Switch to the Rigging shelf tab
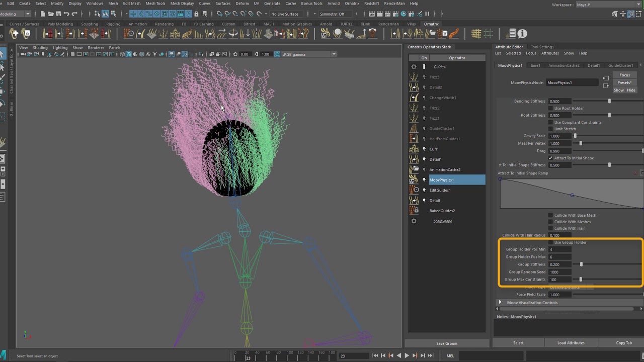 point(113,24)
